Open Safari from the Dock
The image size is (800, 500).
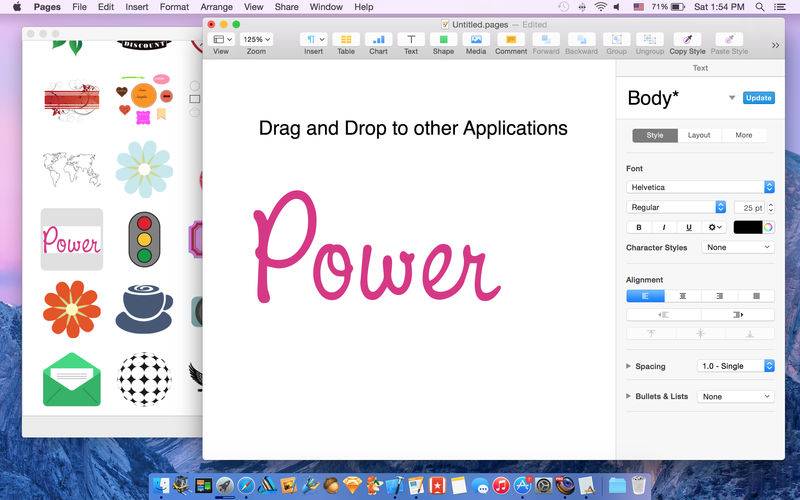pyautogui.click(x=246, y=485)
